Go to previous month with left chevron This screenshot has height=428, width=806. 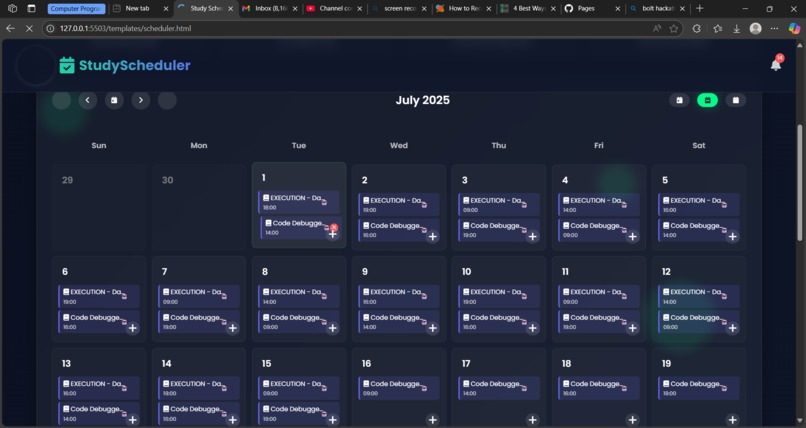pos(87,100)
